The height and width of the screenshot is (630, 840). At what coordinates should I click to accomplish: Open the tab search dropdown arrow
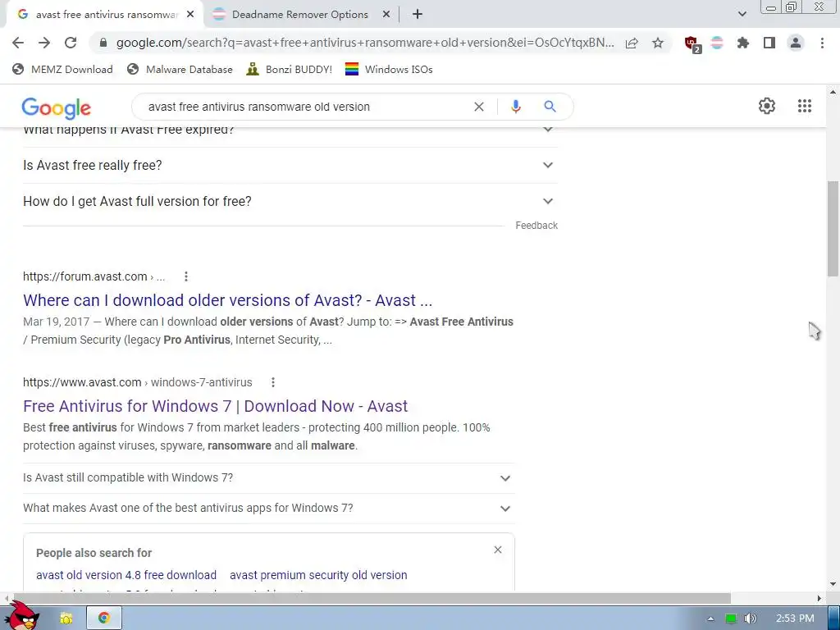pos(742,14)
